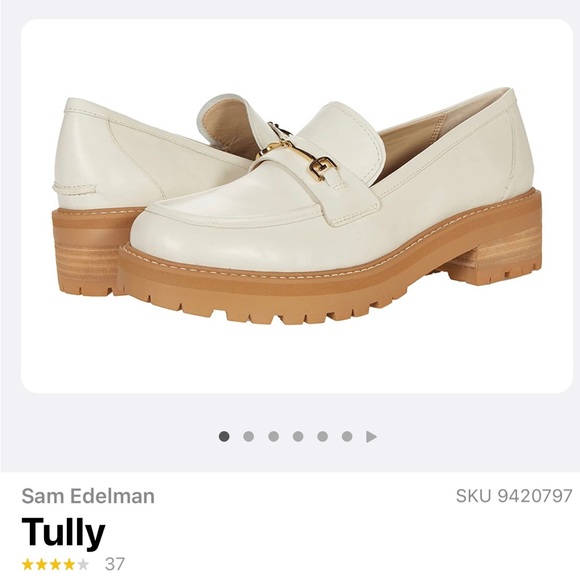Image resolution: width=580 pixels, height=580 pixels.
Task: Jump to the third image dot
Action: click(x=273, y=436)
